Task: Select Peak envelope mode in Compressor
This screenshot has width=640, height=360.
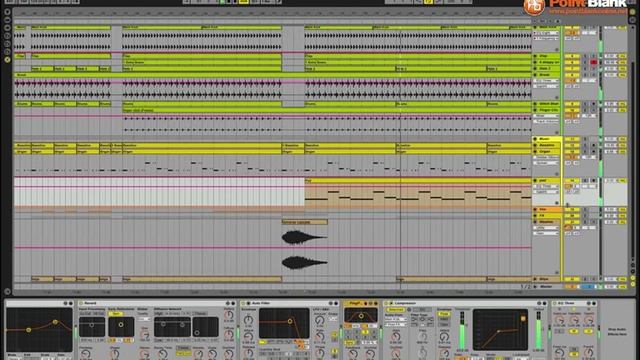Action: tap(444, 313)
